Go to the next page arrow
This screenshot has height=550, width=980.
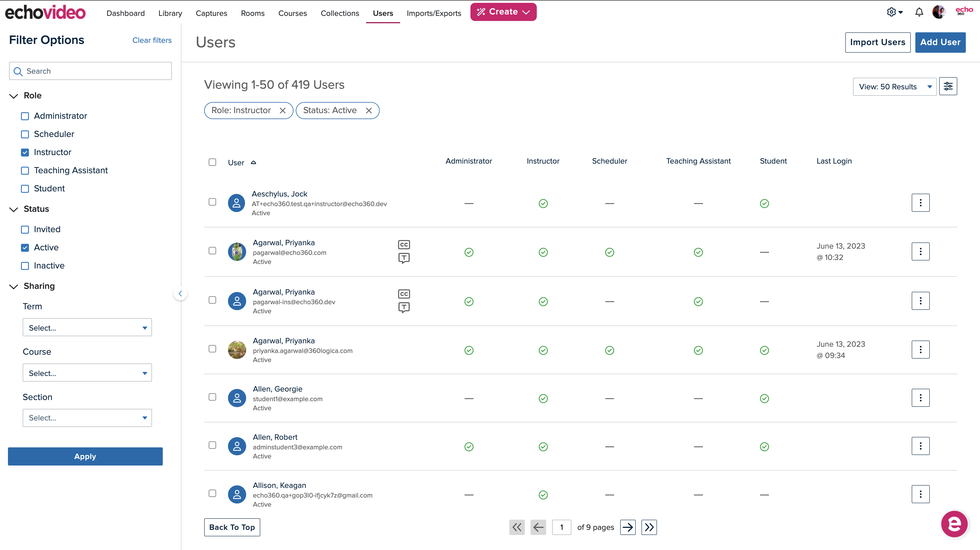(628, 527)
